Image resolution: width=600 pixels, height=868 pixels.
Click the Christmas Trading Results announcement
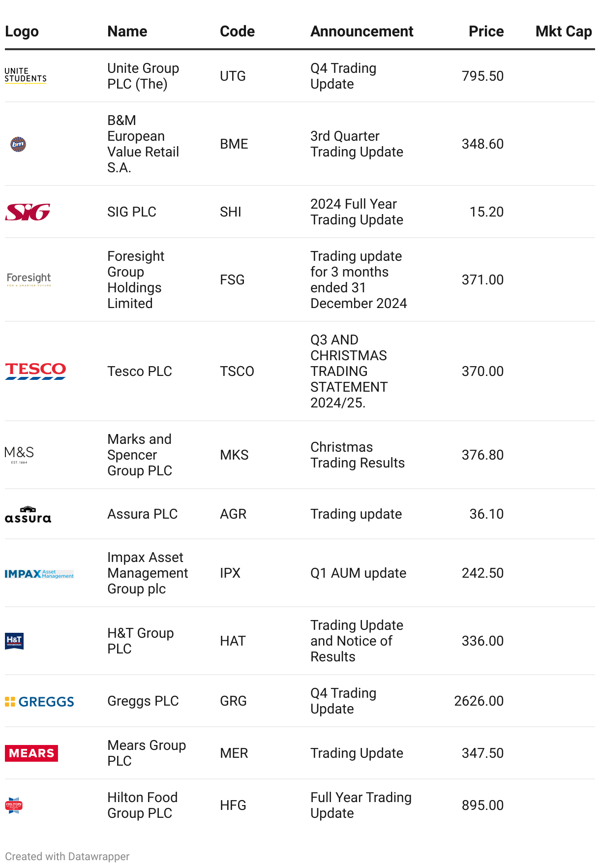pos(358,455)
